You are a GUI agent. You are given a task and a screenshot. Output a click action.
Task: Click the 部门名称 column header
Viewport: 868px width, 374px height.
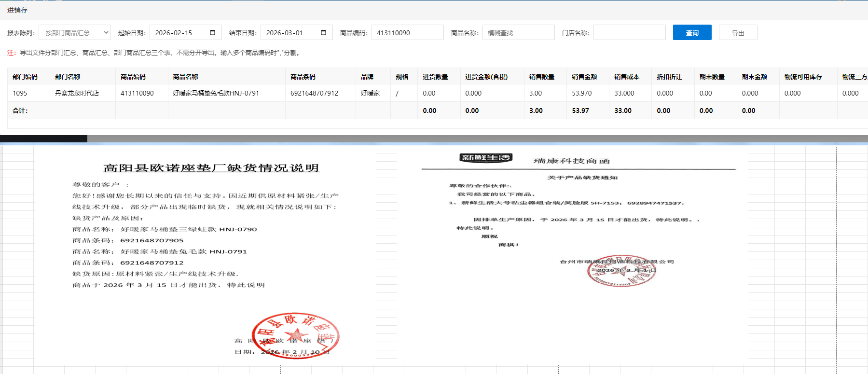68,77
